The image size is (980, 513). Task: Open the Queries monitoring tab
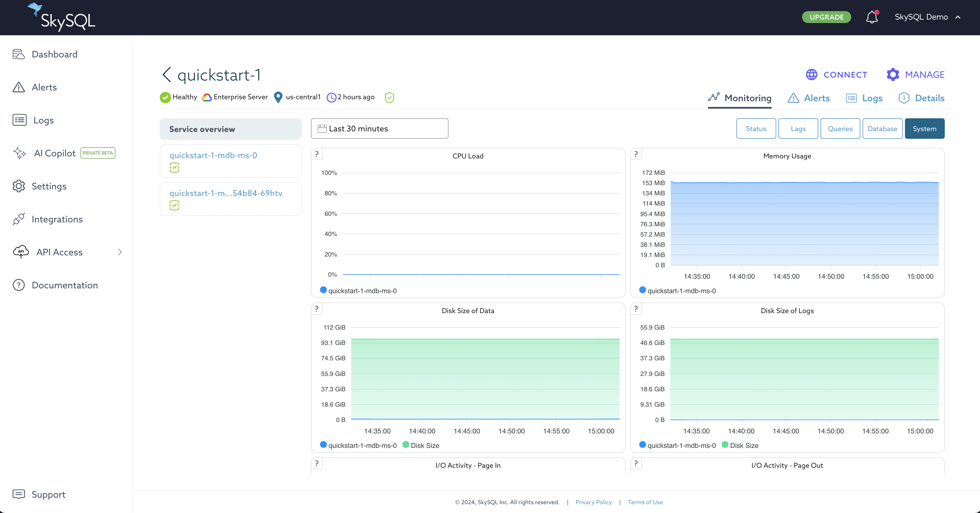840,128
